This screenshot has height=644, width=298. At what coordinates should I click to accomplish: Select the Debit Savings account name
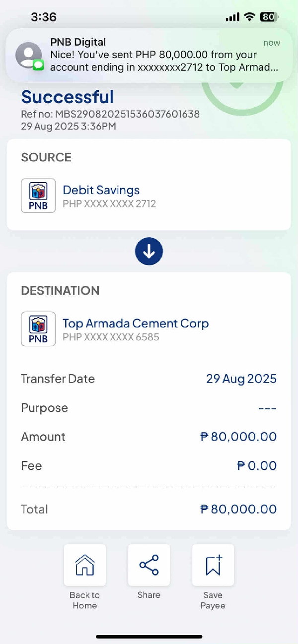101,190
